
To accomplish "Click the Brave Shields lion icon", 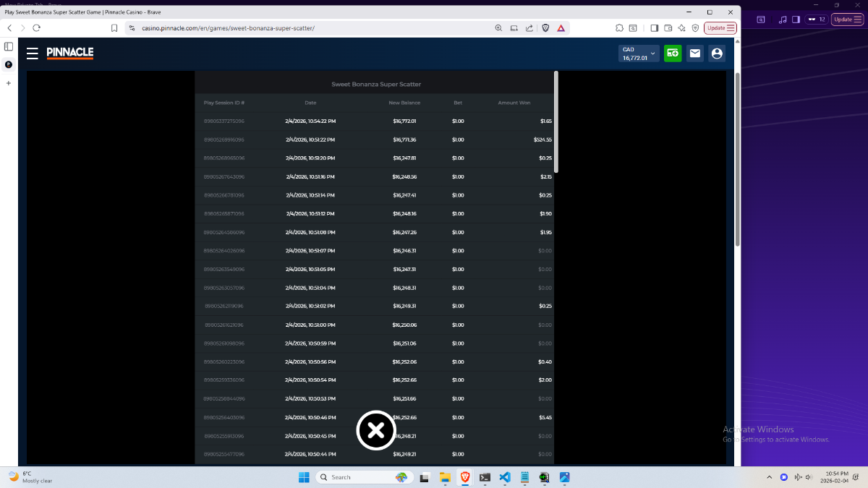I will coord(545,28).
